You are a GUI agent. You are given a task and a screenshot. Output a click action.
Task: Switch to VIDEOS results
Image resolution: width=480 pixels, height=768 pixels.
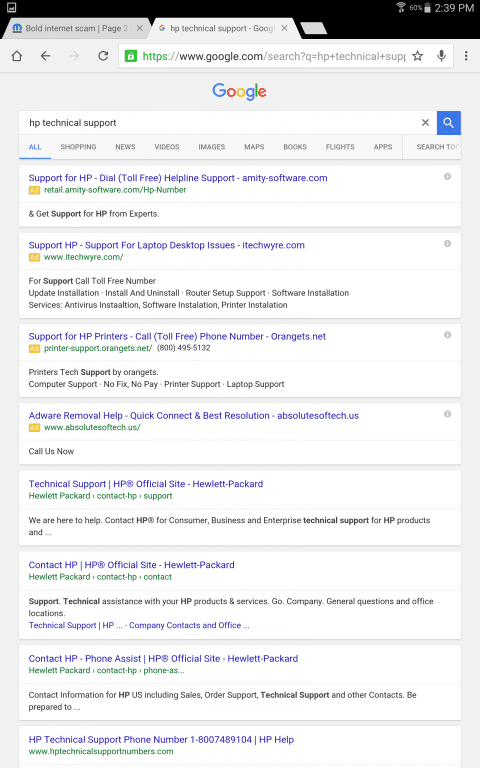(167, 146)
